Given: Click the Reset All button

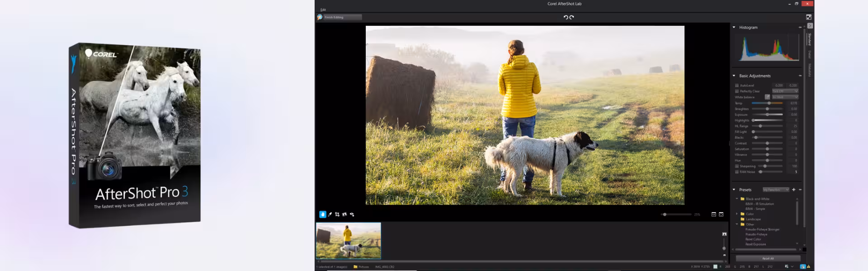Looking at the screenshot, I should click(768, 258).
